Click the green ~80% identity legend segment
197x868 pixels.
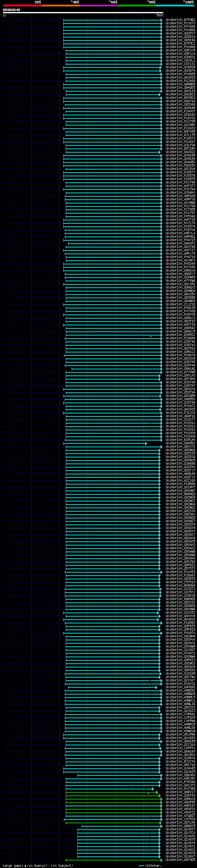pyautogui.click(x=137, y=6)
